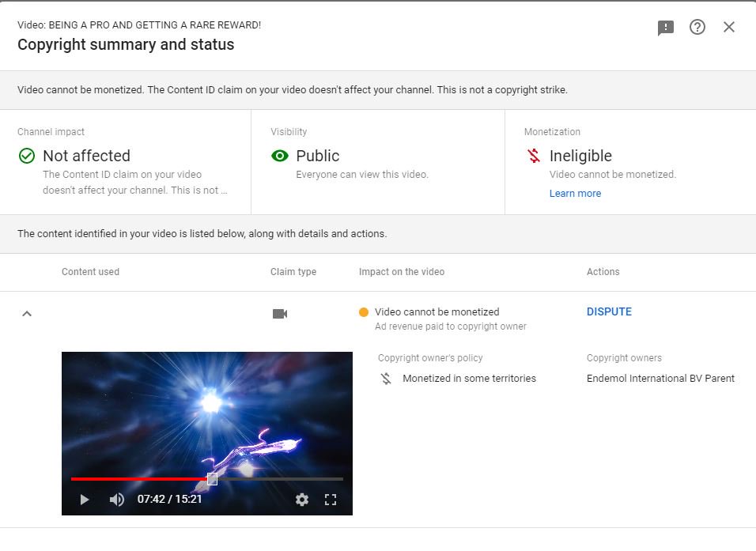Click the video camera claim type icon

[x=280, y=314]
